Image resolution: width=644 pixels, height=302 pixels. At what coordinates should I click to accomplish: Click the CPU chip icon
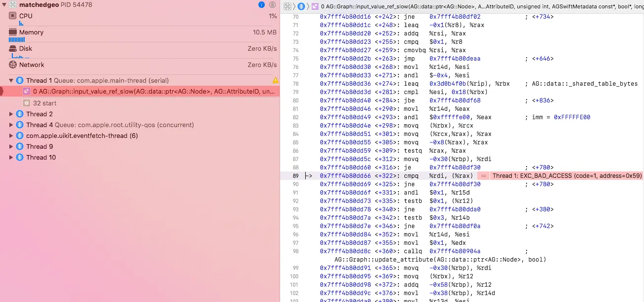pyautogui.click(x=13, y=16)
